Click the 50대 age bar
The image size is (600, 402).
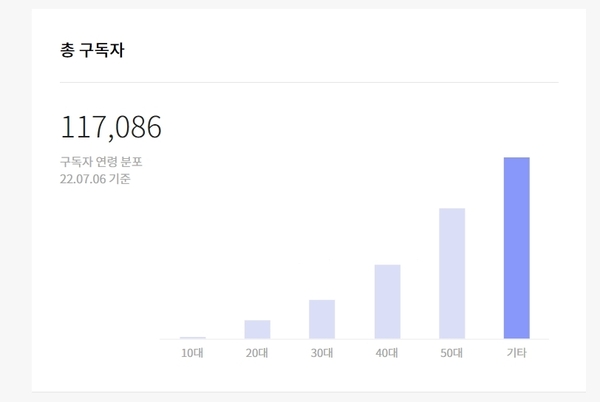pyautogui.click(x=452, y=273)
